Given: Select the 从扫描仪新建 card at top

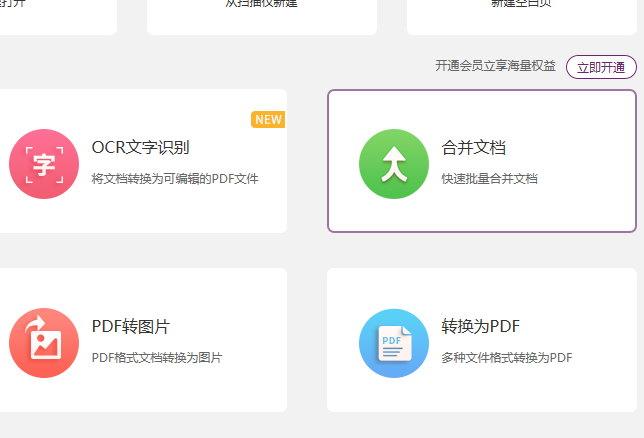Looking at the screenshot, I should 262,12.
